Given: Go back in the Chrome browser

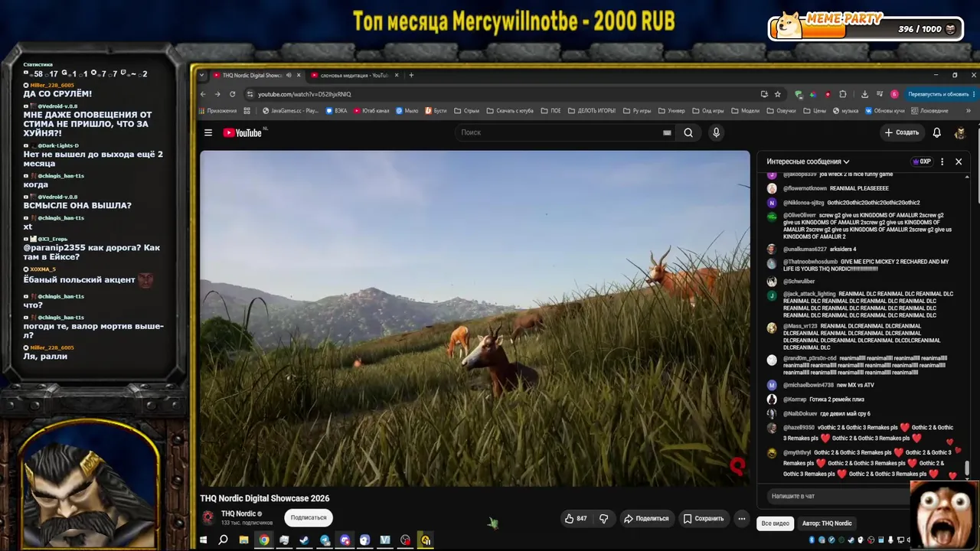Looking at the screenshot, I should click(203, 94).
